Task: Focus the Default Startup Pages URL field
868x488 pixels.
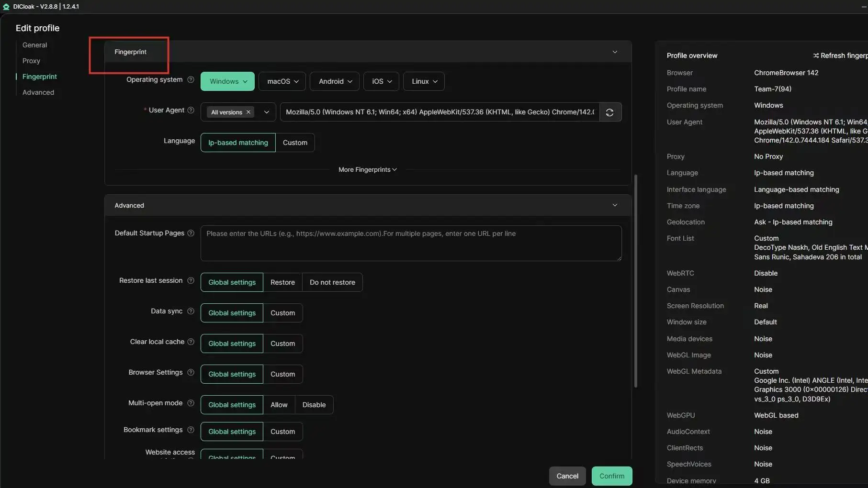Action: 411,243
